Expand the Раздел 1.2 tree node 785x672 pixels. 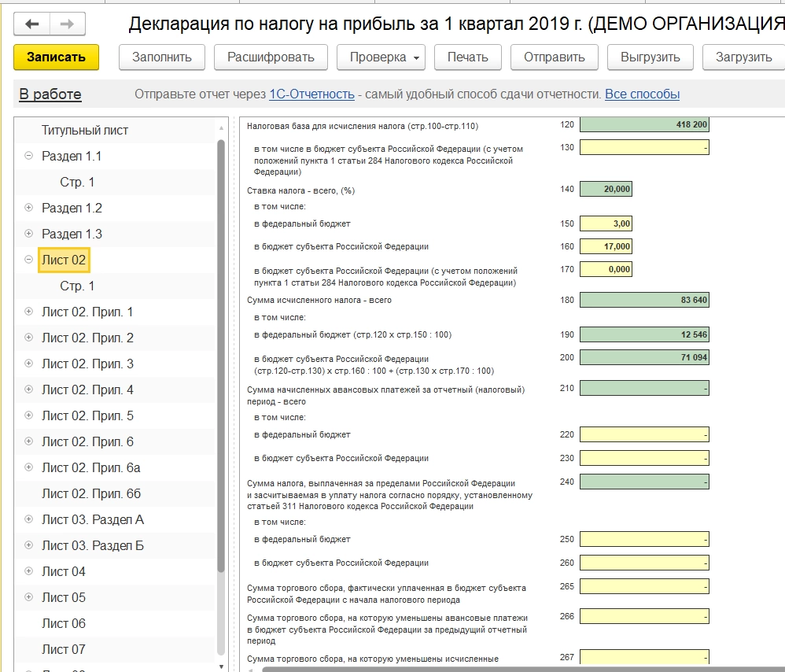29,208
